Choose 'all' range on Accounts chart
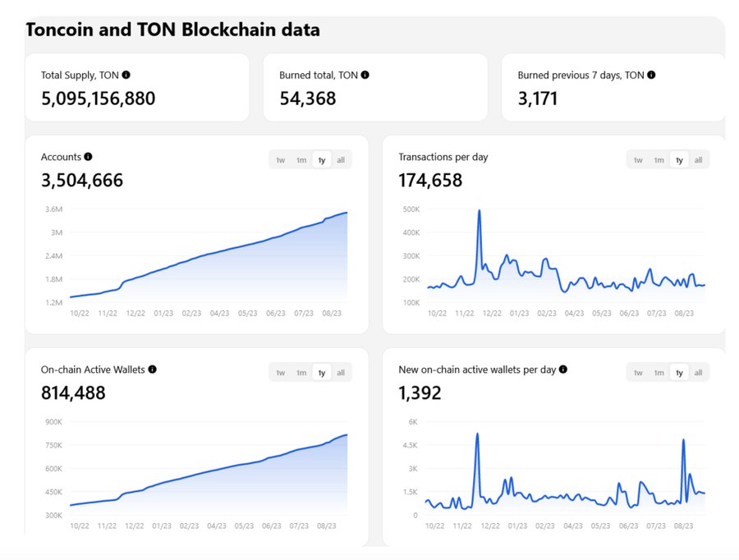739x560 pixels. coord(341,160)
